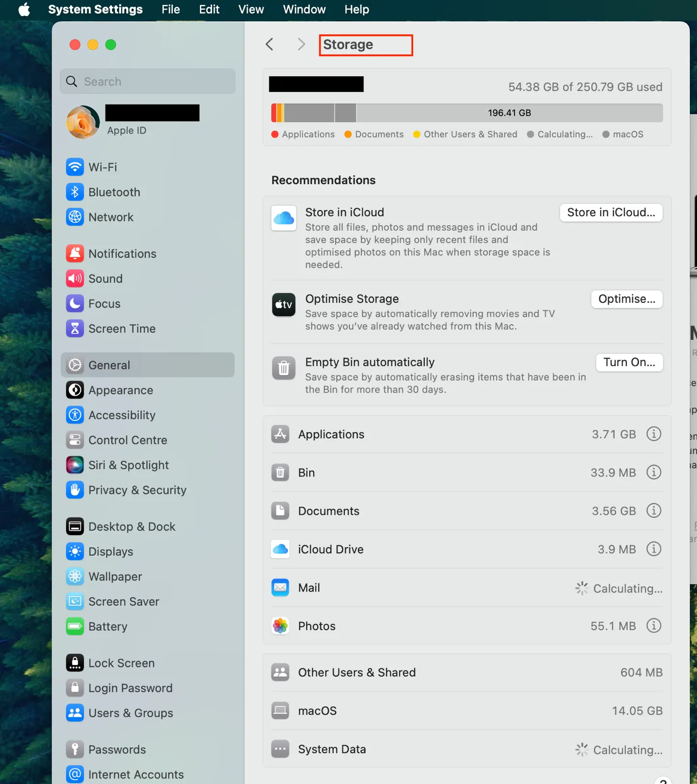The image size is (697, 784).
Task: Click the Apple ID profile picture
Action: (83, 122)
